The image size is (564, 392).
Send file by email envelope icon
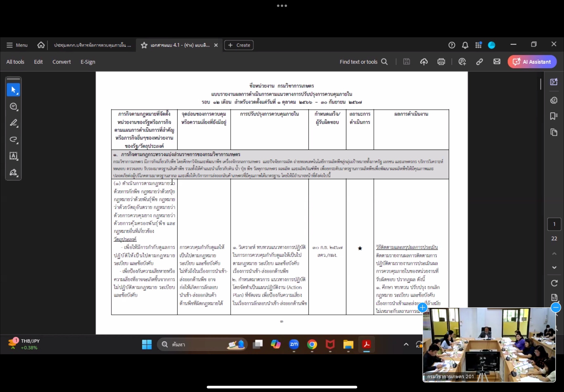(x=497, y=61)
